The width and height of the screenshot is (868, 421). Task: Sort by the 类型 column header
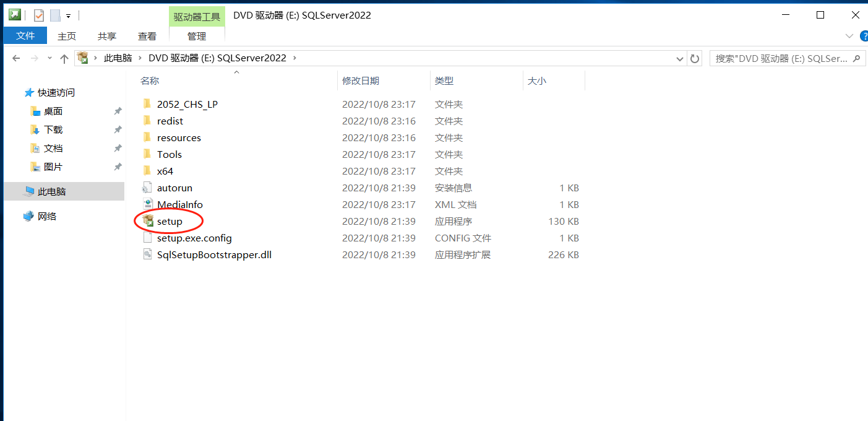click(444, 80)
